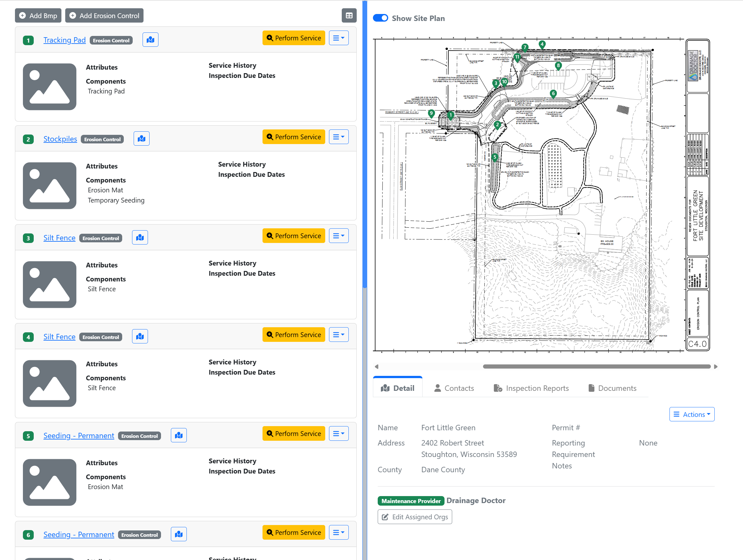Click right arrow of site plan scrollbar
The image size is (743, 560).
[x=715, y=367]
